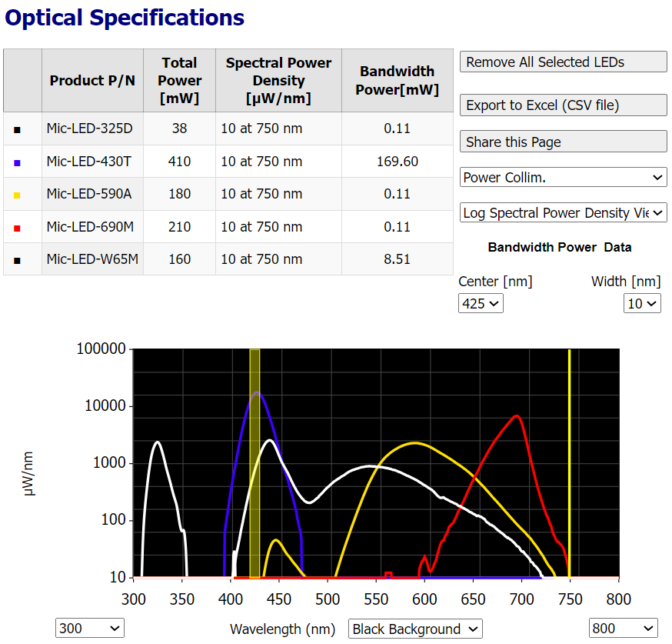This screenshot has width=672, height=644.
Task: Open the bandwidth Width 10 dropdown
Action: tap(641, 304)
